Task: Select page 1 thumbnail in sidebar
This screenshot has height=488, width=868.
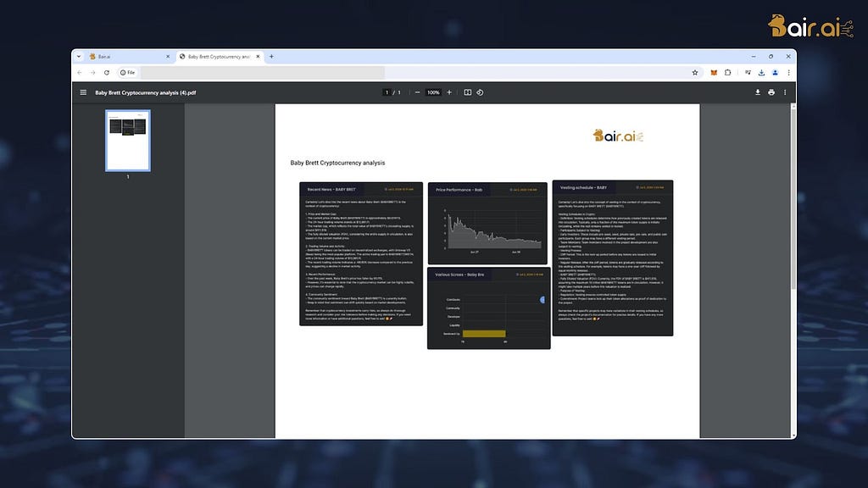Action: pos(128,141)
